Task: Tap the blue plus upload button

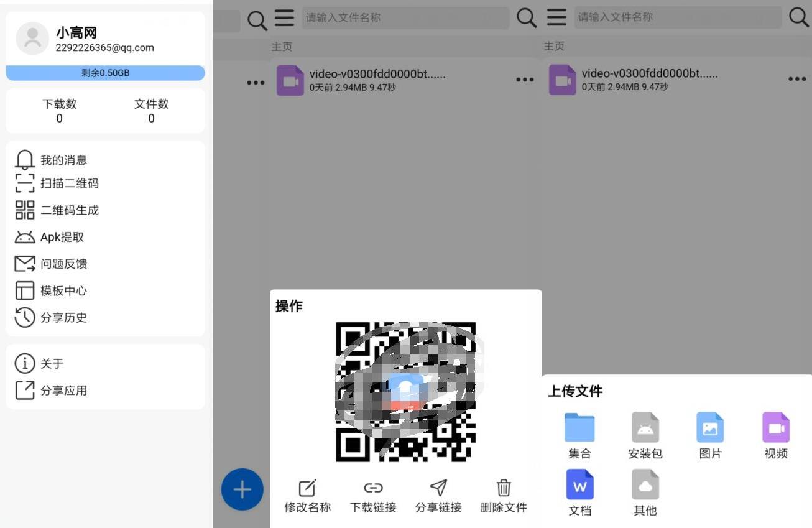Action: coord(242,489)
